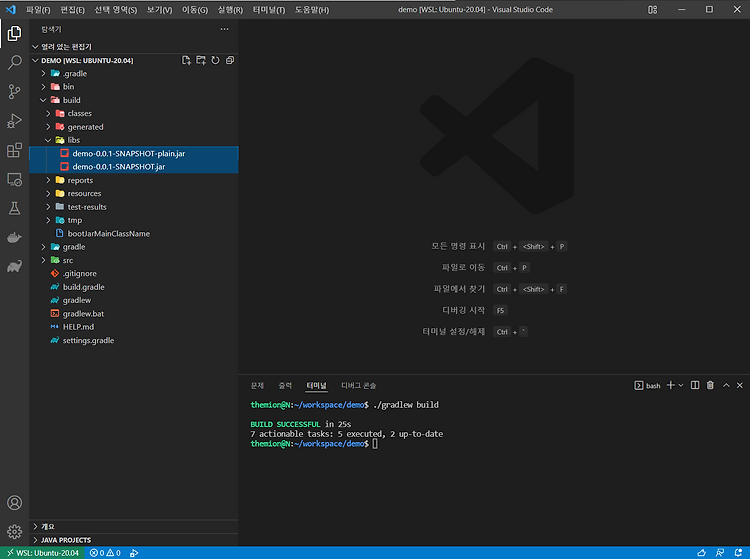This screenshot has height=559, width=750.
Task: Collapse all folders in explorer
Action: point(230,60)
